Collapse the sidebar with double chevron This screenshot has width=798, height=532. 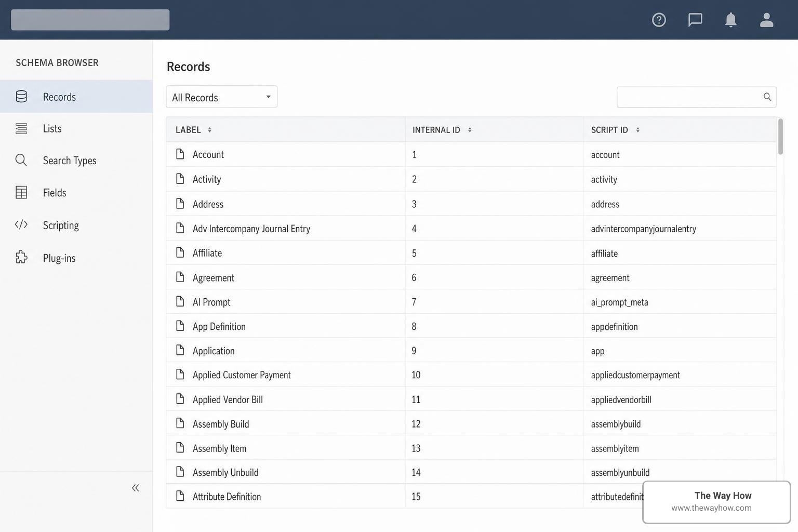136,488
